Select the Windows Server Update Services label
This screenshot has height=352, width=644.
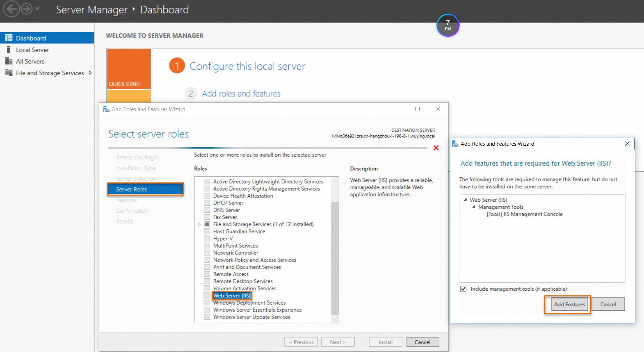click(x=252, y=317)
